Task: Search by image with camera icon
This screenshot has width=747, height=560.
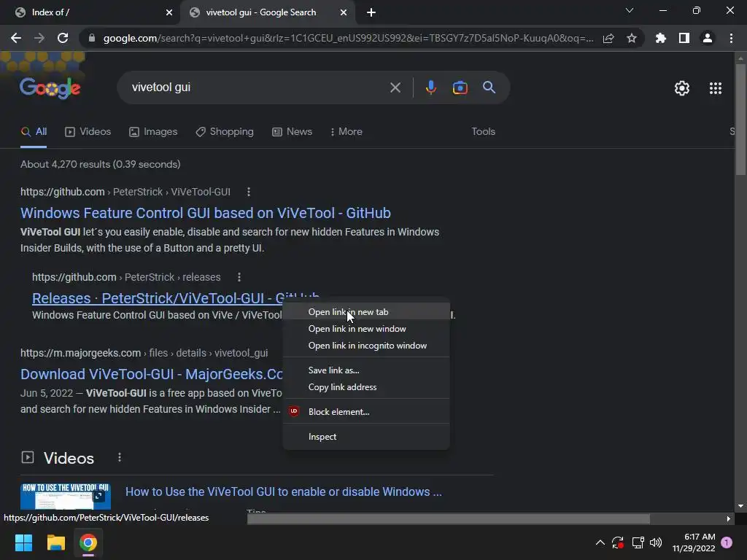Action: click(460, 87)
